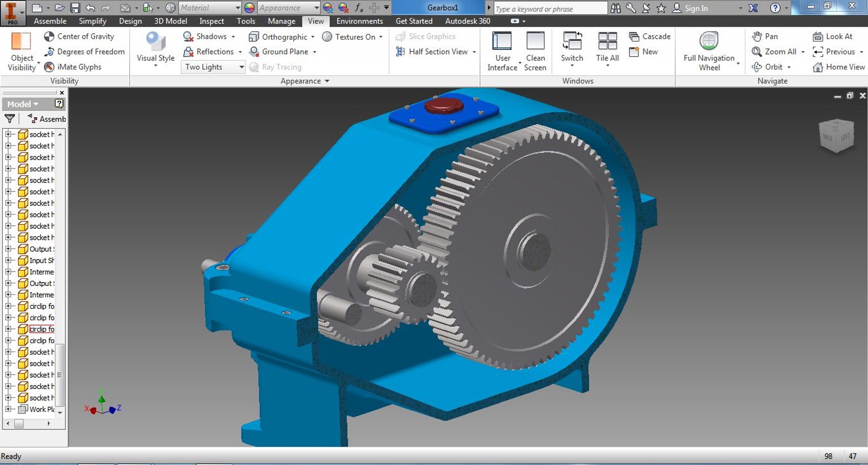Viewport: 868px width, 465px height.
Task: Click the Switch windows icon
Action: point(572,41)
